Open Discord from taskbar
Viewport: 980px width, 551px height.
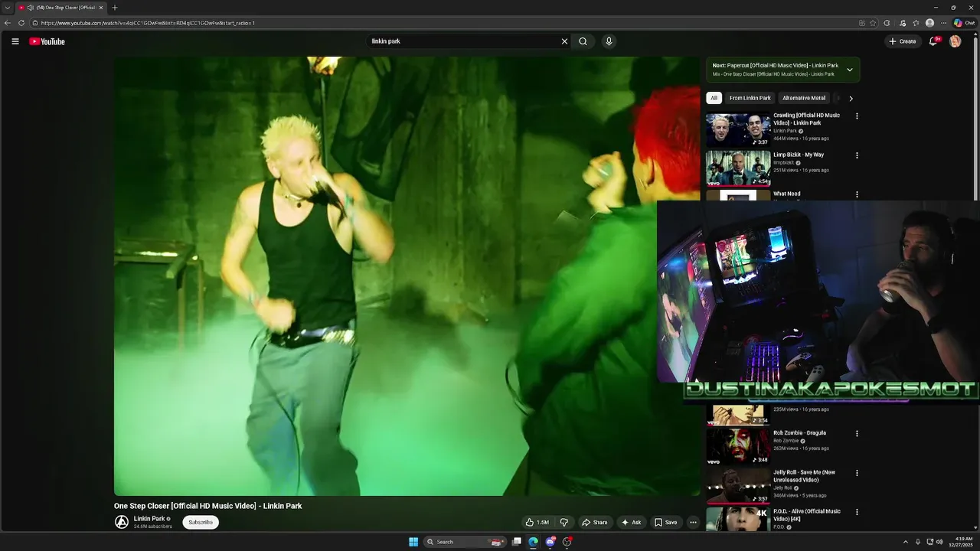[550, 542]
